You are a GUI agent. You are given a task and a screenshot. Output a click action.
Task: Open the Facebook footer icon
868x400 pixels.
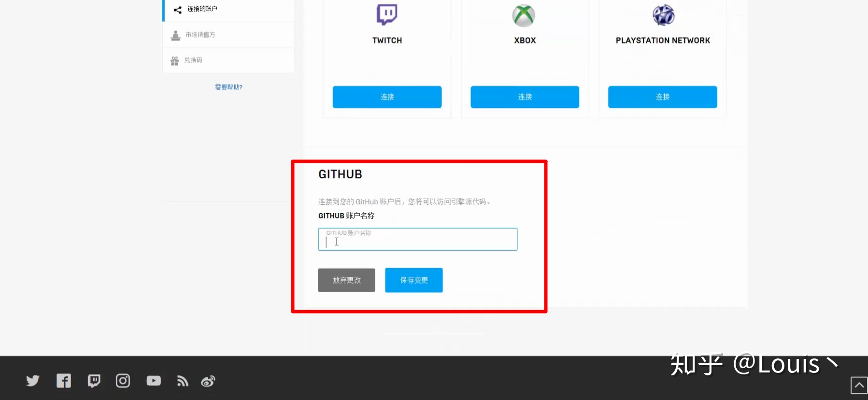pyautogui.click(x=64, y=381)
